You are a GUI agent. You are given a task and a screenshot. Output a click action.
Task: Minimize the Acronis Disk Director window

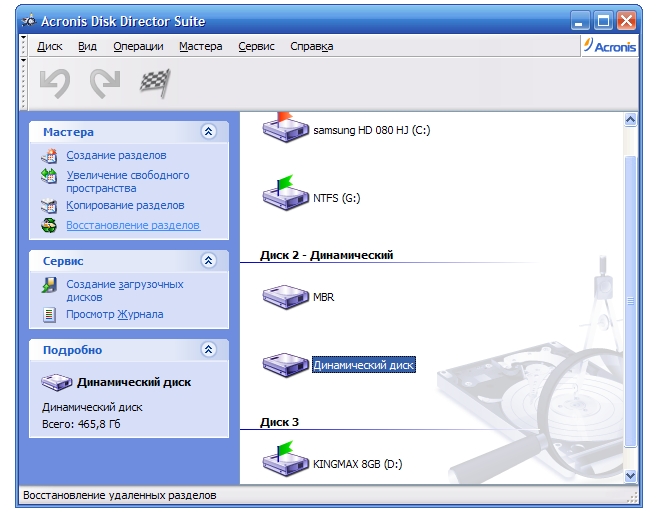[x=580, y=21]
